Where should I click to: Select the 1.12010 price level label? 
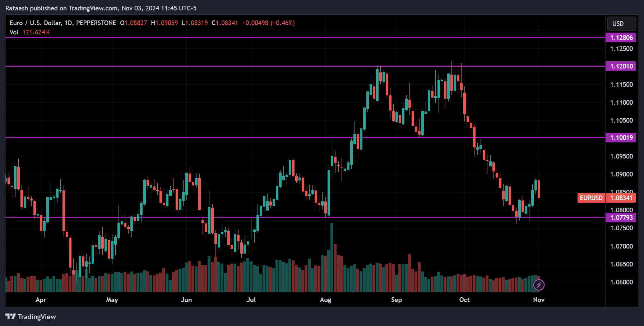621,66
